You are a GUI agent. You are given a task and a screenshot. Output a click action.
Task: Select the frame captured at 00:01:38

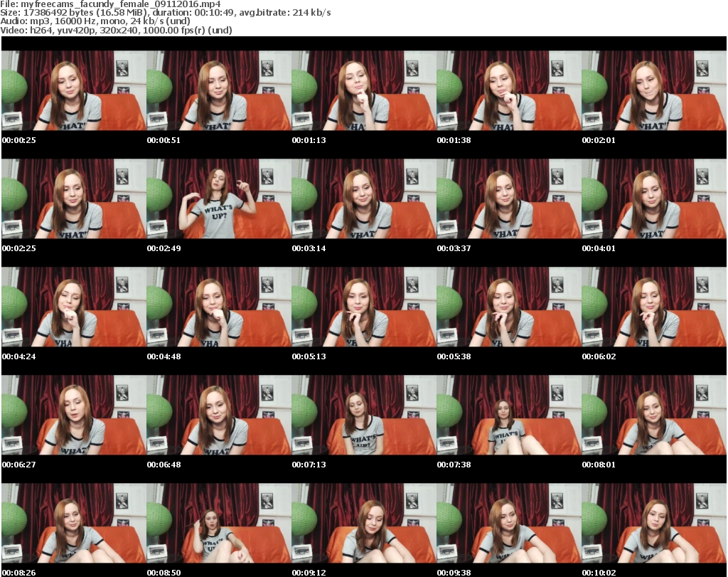509,90
